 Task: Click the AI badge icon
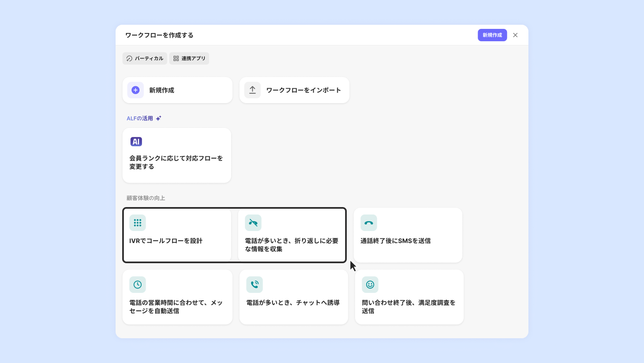[x=136, y=141]
